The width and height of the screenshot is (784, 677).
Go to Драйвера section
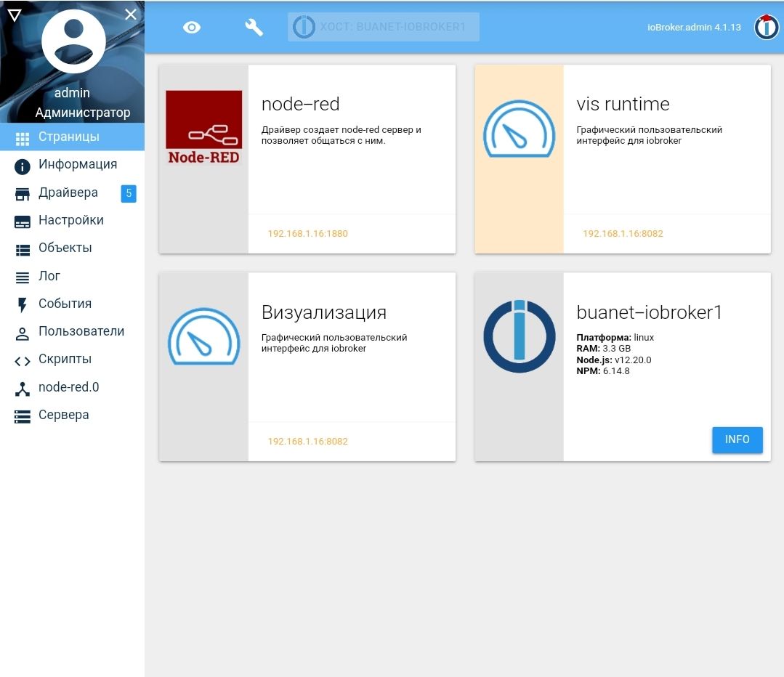pyautogui.click(x=72, y=192)
